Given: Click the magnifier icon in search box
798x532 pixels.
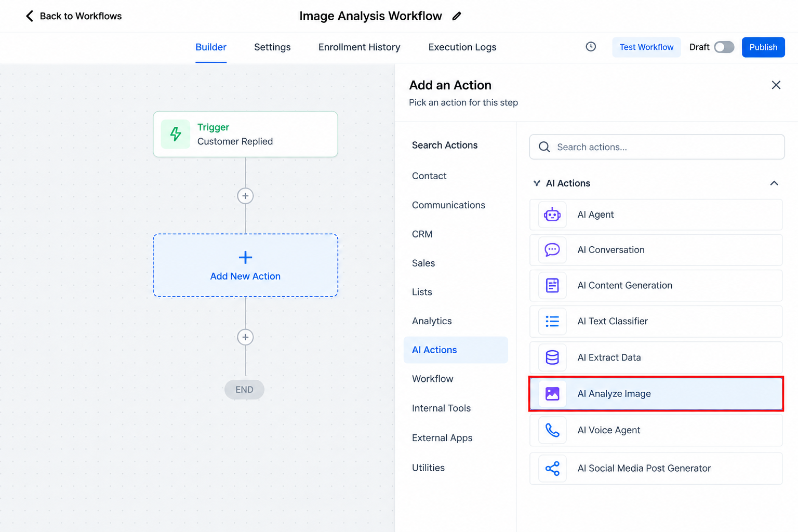Looking at the screenshot, I should (544, 147).
